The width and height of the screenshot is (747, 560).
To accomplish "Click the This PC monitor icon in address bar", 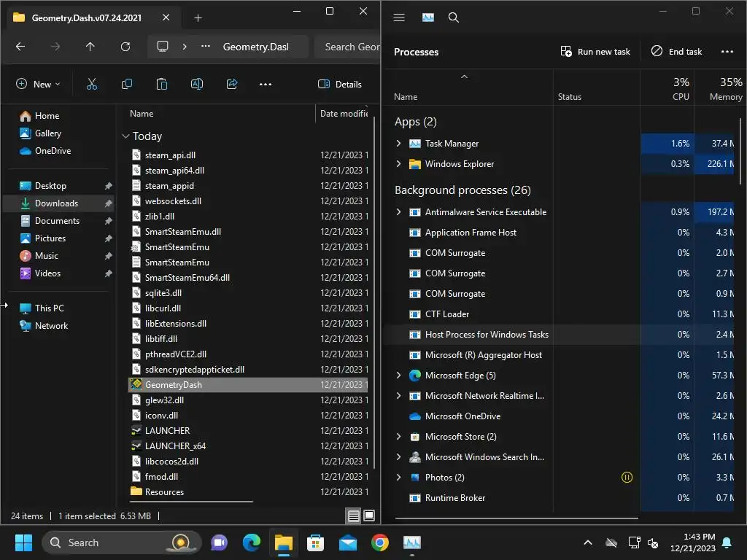I will click(x=163, y=47).
